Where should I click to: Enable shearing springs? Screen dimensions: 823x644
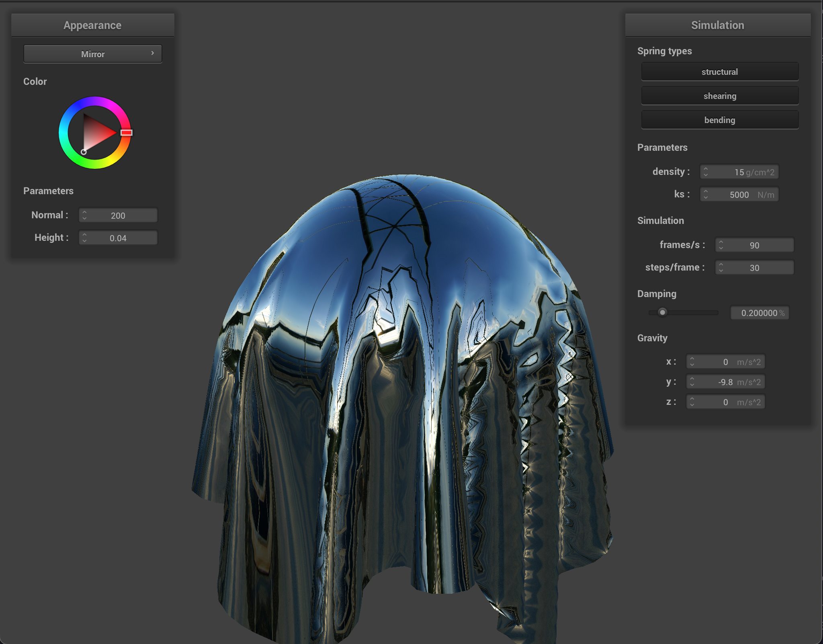(719, 95)
